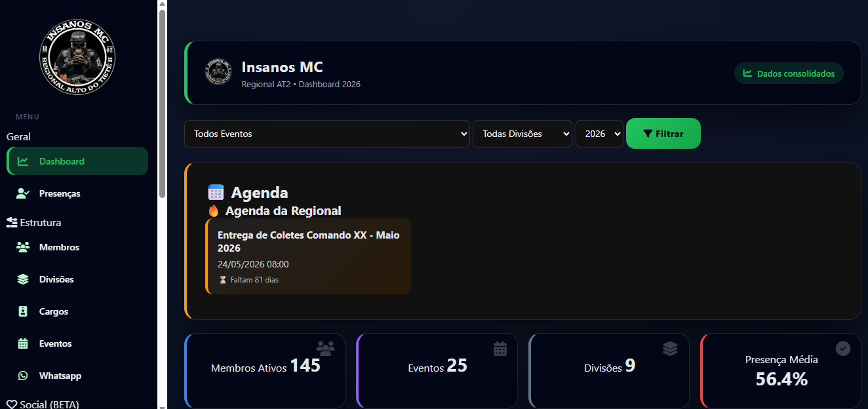
Task: Go to the Membros menu item
Action: pyautogui.click(x=59, y=247)
